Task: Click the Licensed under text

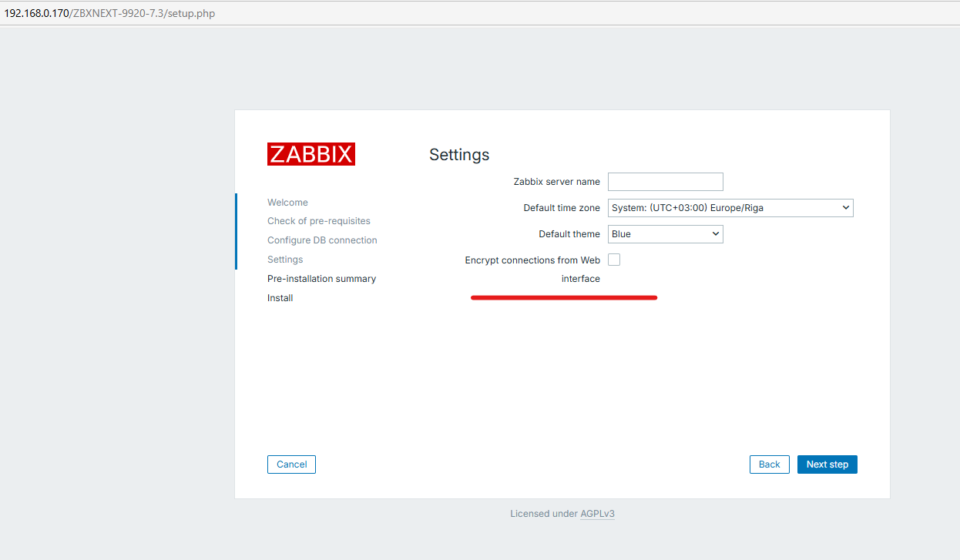Action: (544, 514)
